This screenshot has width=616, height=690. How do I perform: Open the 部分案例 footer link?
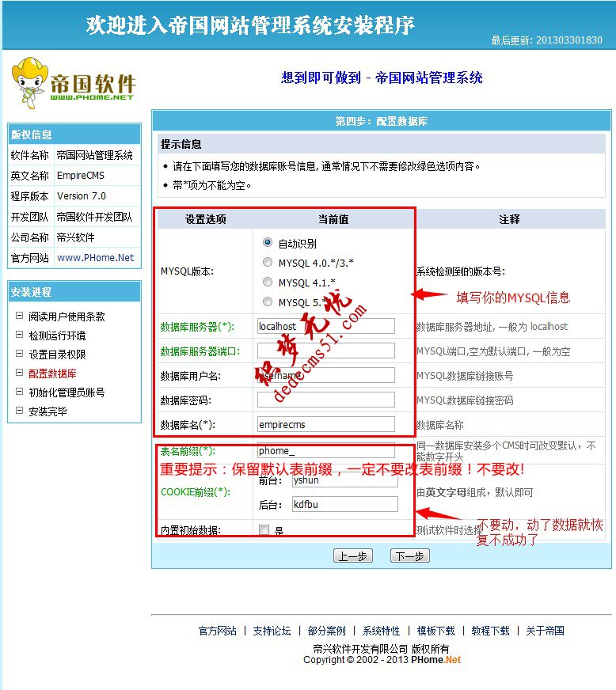(x=327, y=631)
